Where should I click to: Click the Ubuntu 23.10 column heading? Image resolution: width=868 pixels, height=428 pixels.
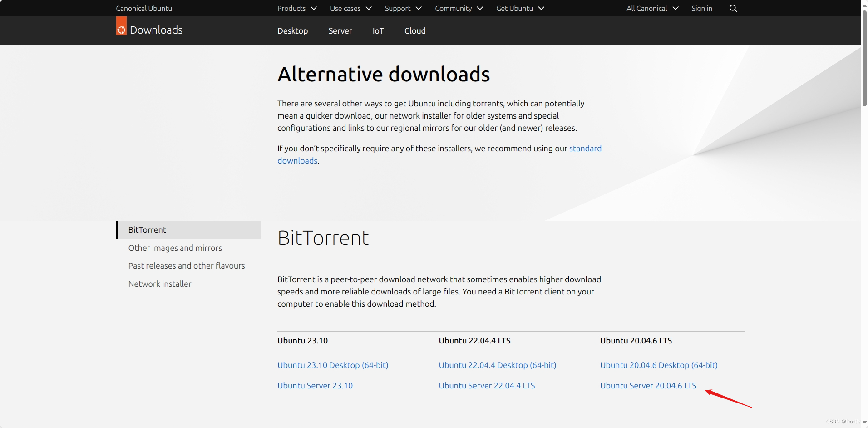(x=302, y=341)
